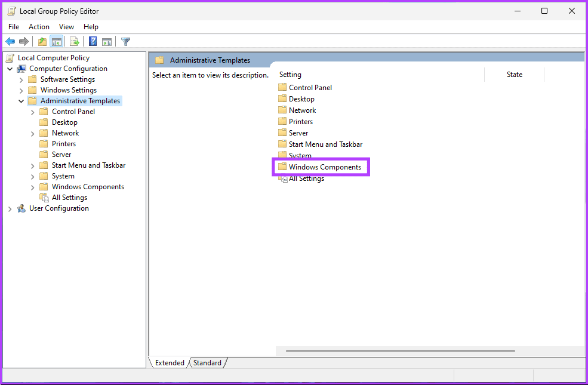Collapse Administrative Templates node
Image resolution: width=588 pixels, height=385 pixels.
point(21,101)
